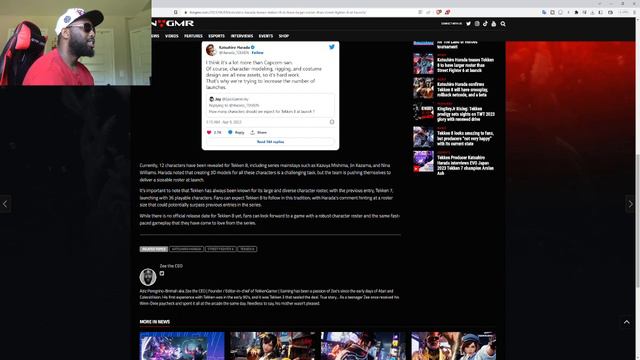Click the More in News section heading
The height and width of the screenshot is (360, 640).
coord(155,322)
